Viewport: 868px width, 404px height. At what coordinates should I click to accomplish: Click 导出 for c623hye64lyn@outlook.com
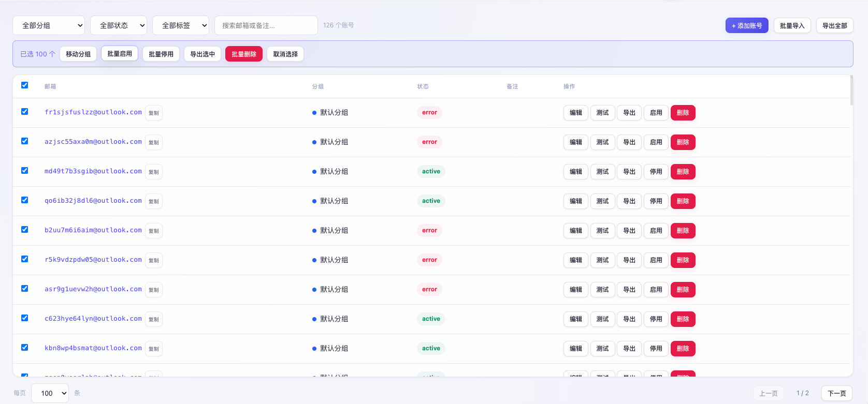pos(629,319)
